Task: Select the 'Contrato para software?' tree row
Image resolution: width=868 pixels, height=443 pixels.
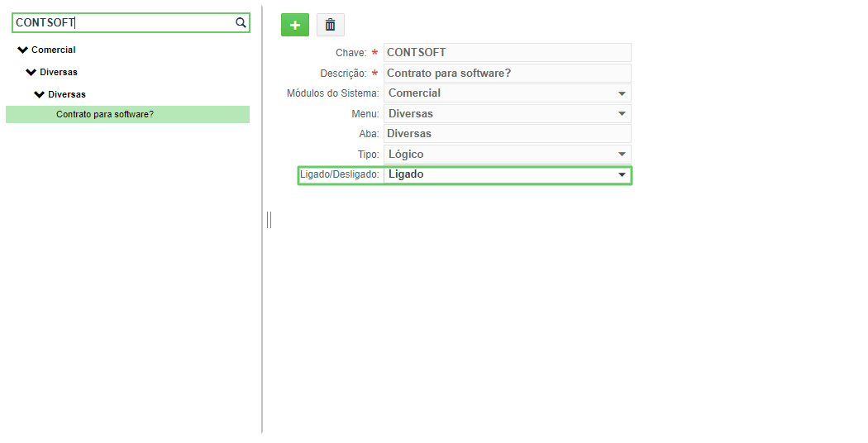Action: click(128, 115)
